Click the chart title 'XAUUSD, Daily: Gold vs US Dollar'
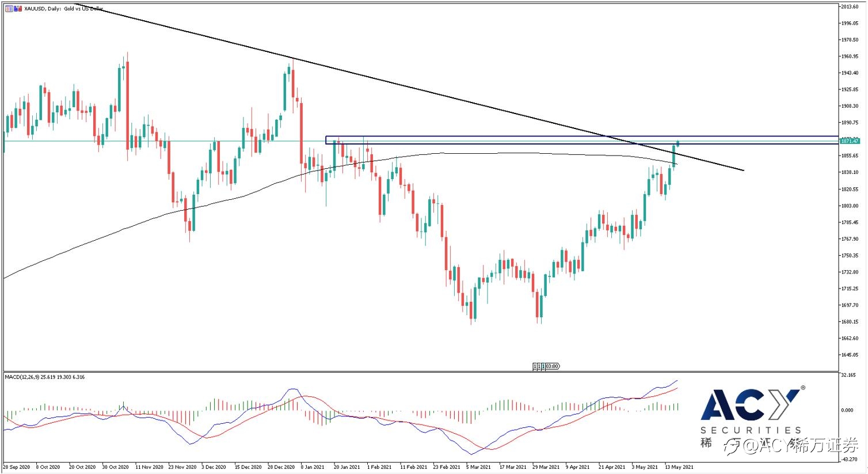The width and height of the screenshot is (868, 474). pos(64,9)
